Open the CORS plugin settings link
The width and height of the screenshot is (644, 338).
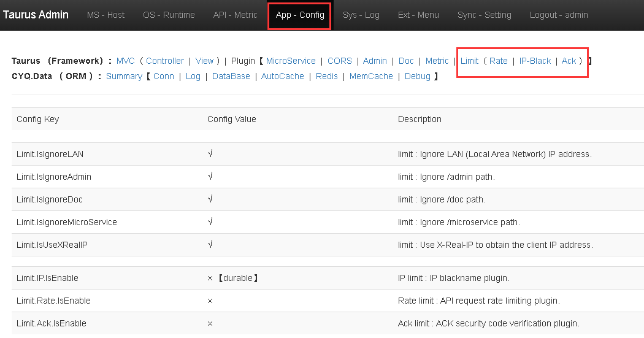(339, 61)
